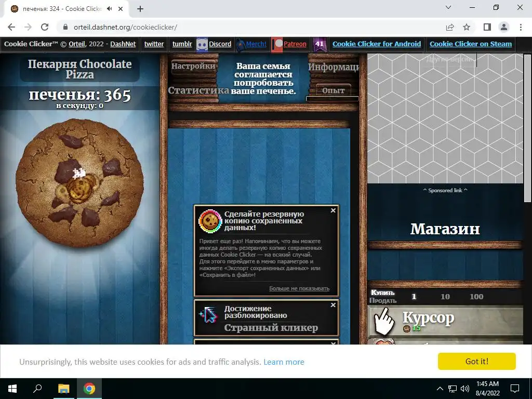The height and width of the screenshot is (399, 532).
Task: Click the Discord logo icon
Action: pyautogui.click(x=202, y=44)
